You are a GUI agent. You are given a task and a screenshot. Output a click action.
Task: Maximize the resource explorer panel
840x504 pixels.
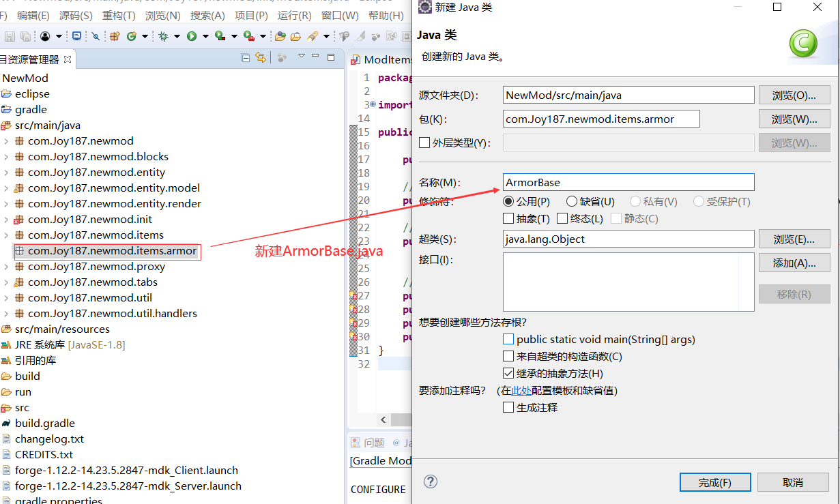click(331, 57)
